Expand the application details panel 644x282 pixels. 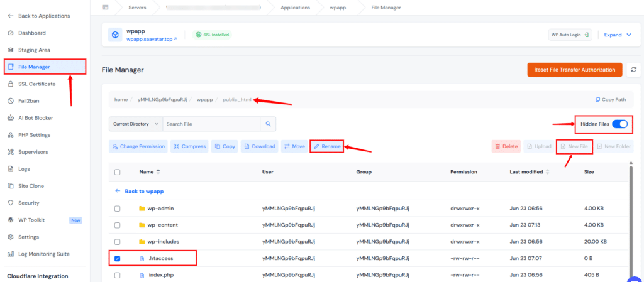coord(618,35)
